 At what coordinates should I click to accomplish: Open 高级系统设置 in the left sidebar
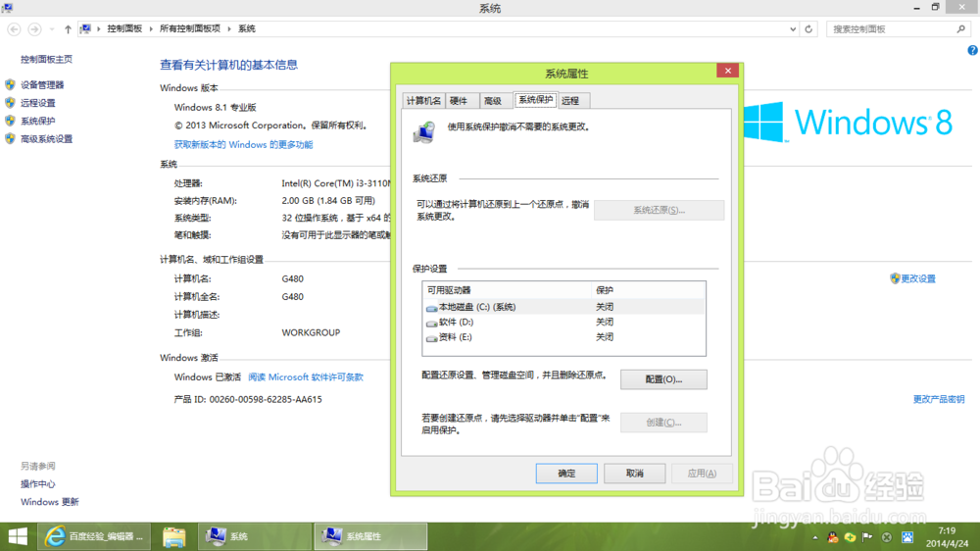point(46,139)
